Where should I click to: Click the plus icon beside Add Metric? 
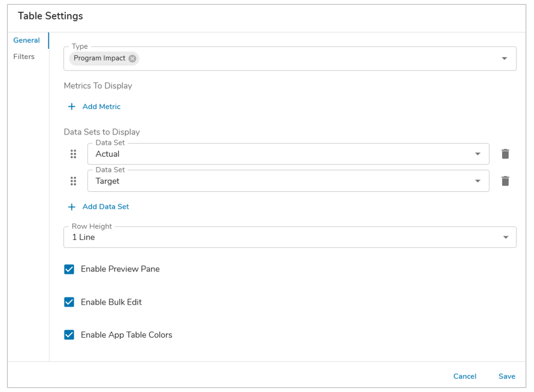[72, 107]
